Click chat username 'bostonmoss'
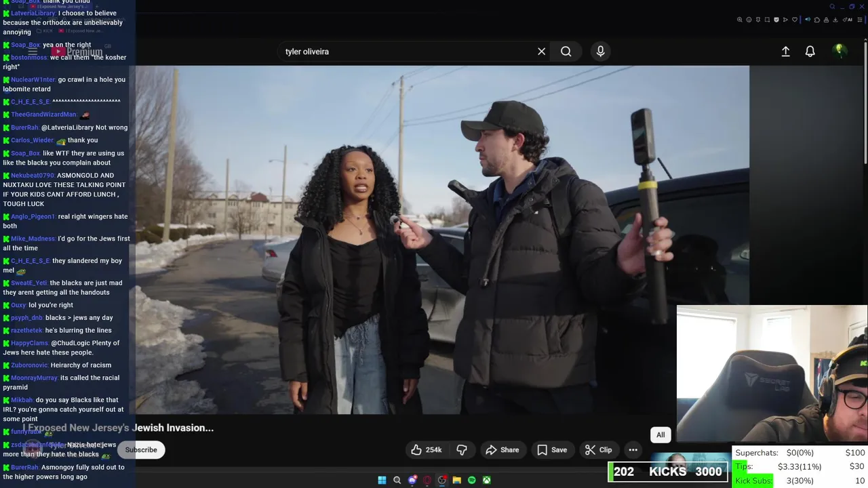Viewport: 868px width, 488px height. [x=28, y=58]
